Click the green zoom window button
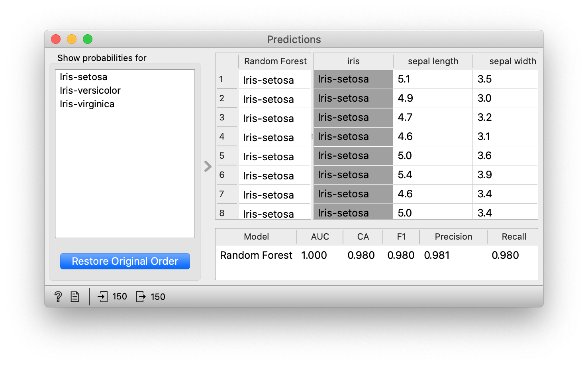The height and width of the screenshot is (366, 588). click(x=88, y=39)
